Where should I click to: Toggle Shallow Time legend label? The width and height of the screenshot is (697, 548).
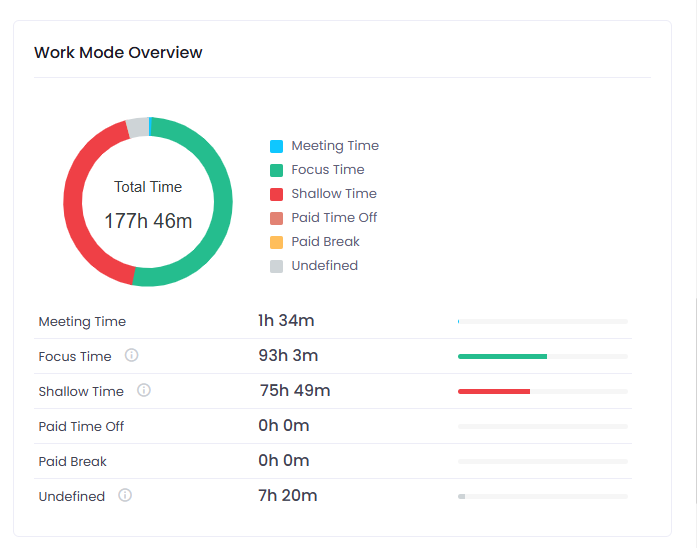coord(333,194)
